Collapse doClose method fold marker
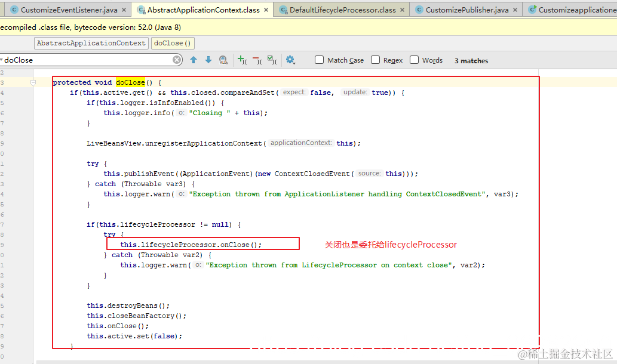 pyautogui.click(x=33, y=82)
